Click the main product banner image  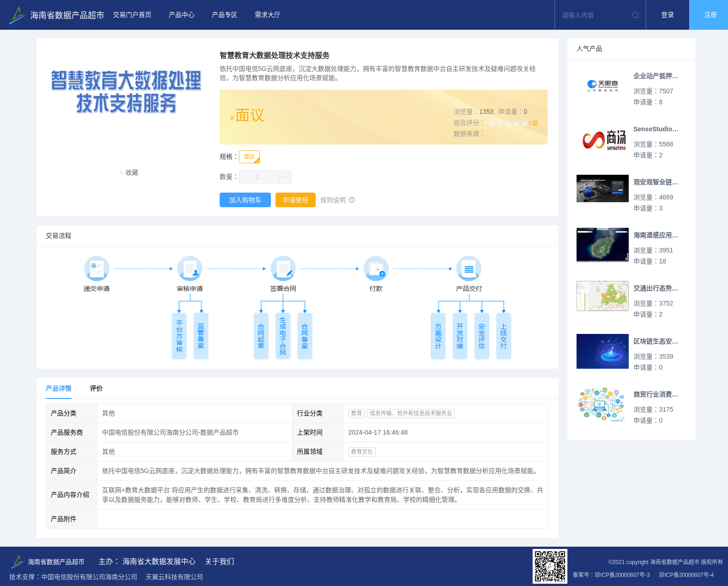[126, 92]
